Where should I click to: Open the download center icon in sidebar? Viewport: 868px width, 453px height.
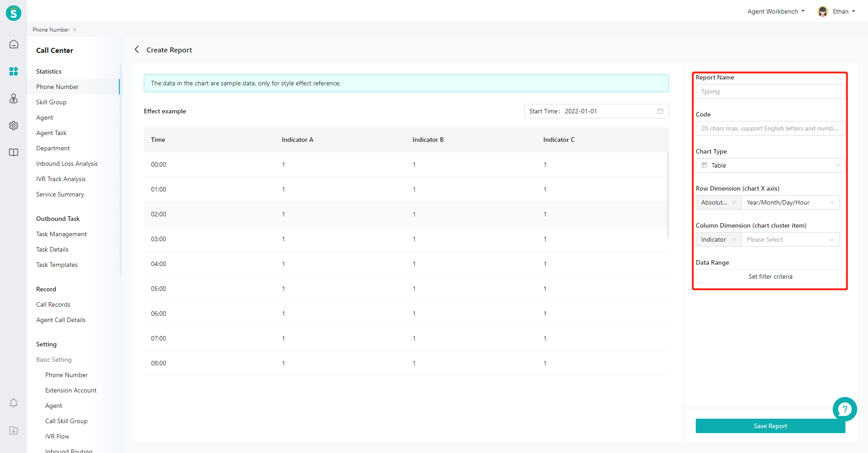(x=14, y=430)
